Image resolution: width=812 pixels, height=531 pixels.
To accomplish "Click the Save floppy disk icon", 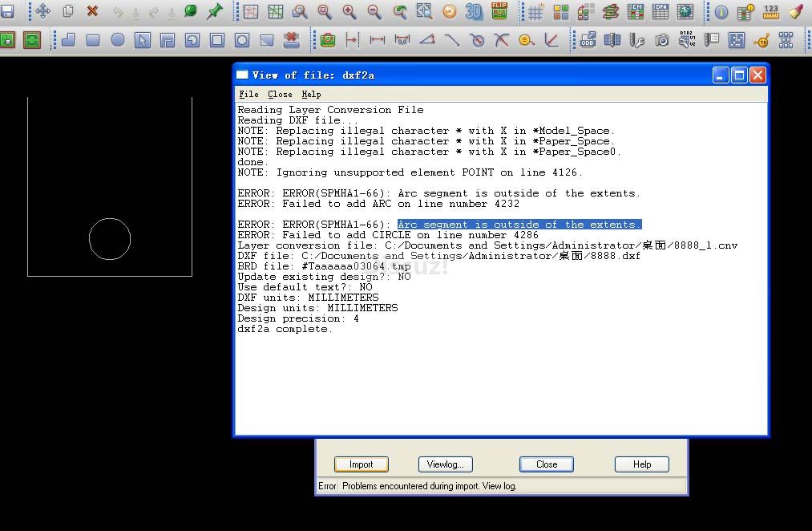I will [7, 11].
